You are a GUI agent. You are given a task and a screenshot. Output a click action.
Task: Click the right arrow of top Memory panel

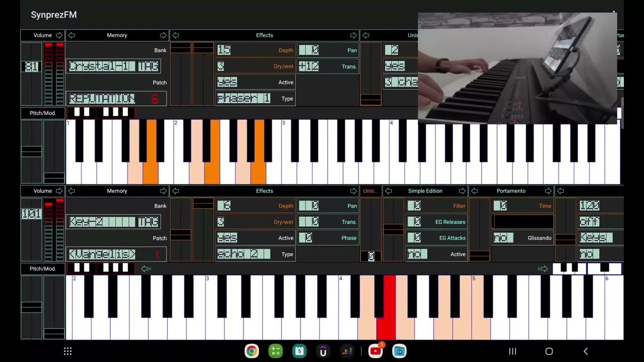pyautogui.click(x=163, y=35)
